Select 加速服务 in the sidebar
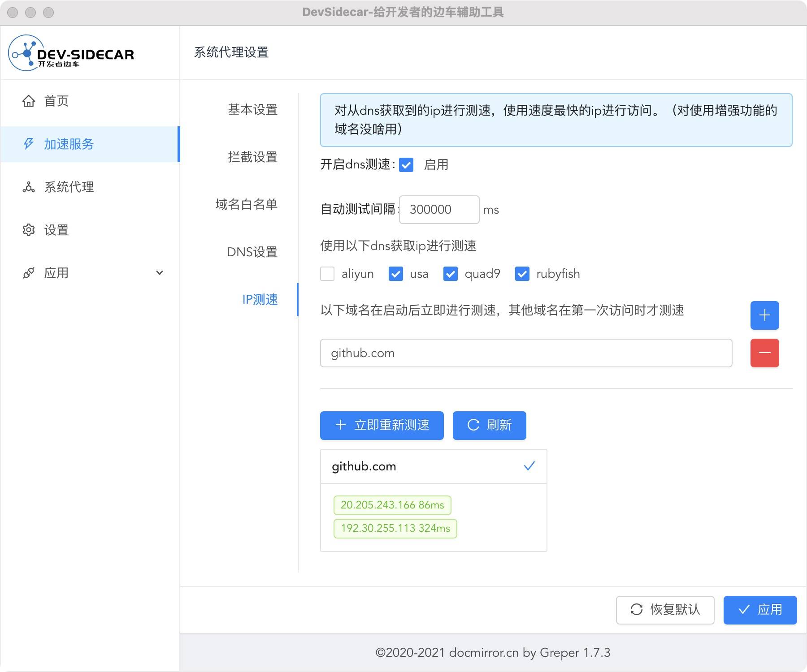Viewport: 807px width, 672px height. pyautogui.click(x=90, y=144)
